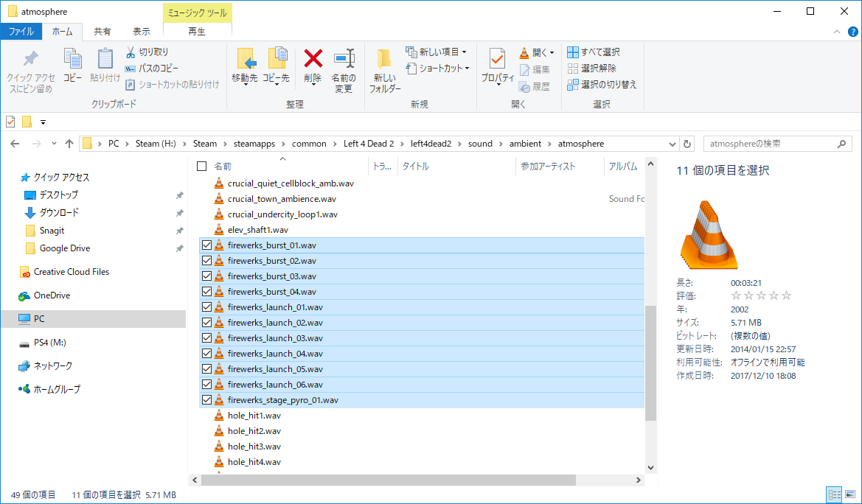Open Customize Quick Access Toolbar dropdown

43,122
